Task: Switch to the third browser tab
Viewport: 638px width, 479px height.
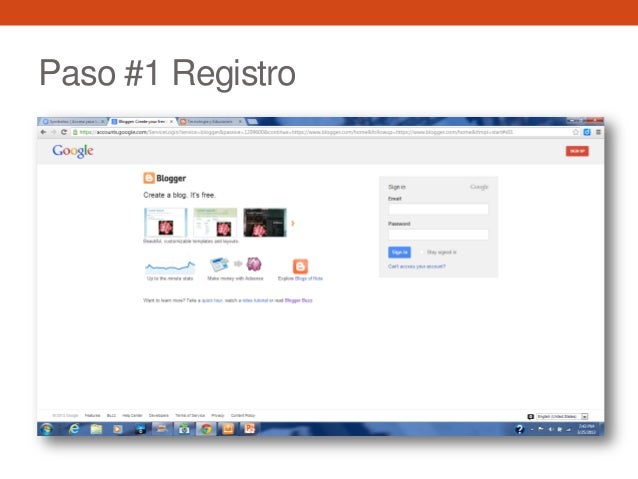Action: pyautogui.click(x=210, y=122)
